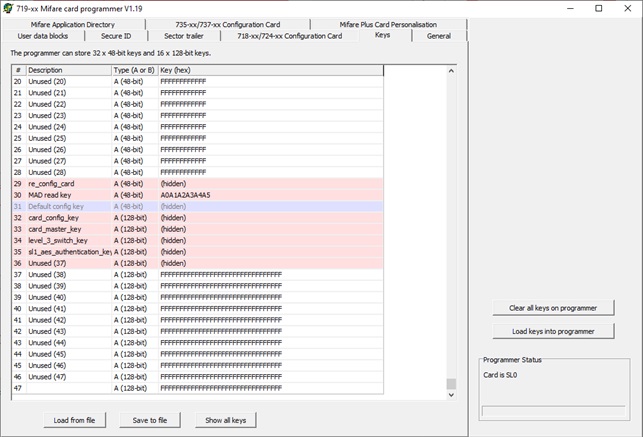Click the FFFF key value of row 20
The width and height of the screenshot is (643, 437).
[x=183, y=82]
